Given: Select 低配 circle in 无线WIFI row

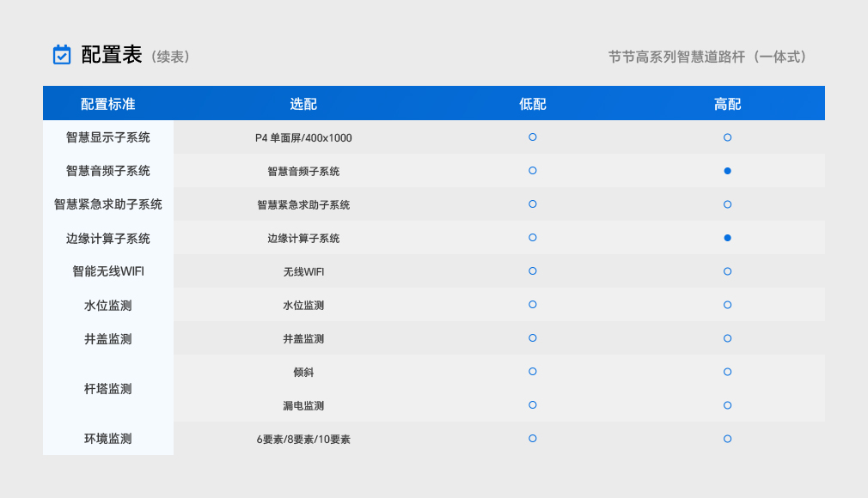Looking at the screenshot, I should click(533, 271).
